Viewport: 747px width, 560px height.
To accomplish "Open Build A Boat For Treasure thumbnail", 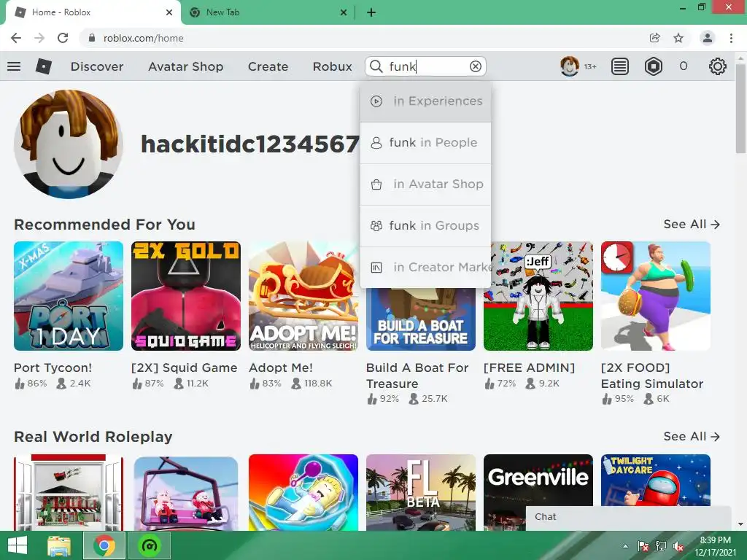I will 421,319.
